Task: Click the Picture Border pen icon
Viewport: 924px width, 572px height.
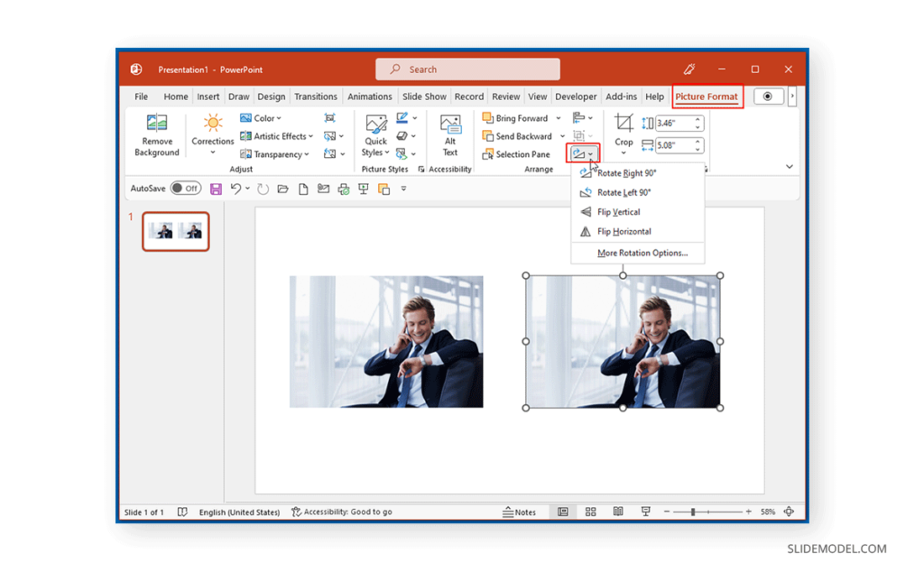Action: coord(402,118)
